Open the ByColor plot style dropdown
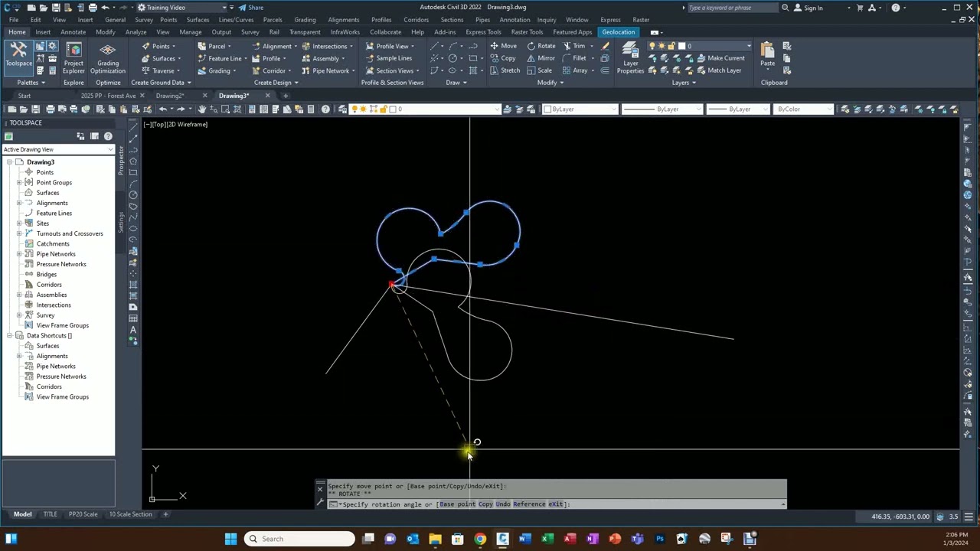The height and width of the screenshot is (551, 980). 803,109
